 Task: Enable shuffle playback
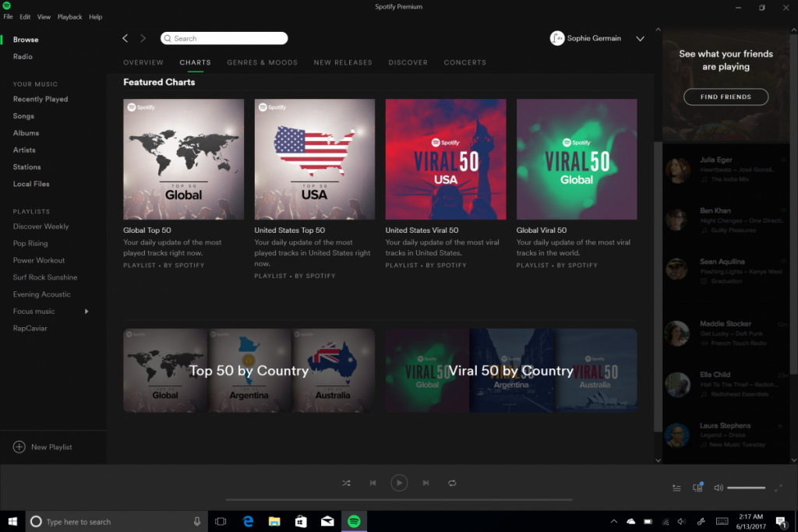(x=346, y=483)
